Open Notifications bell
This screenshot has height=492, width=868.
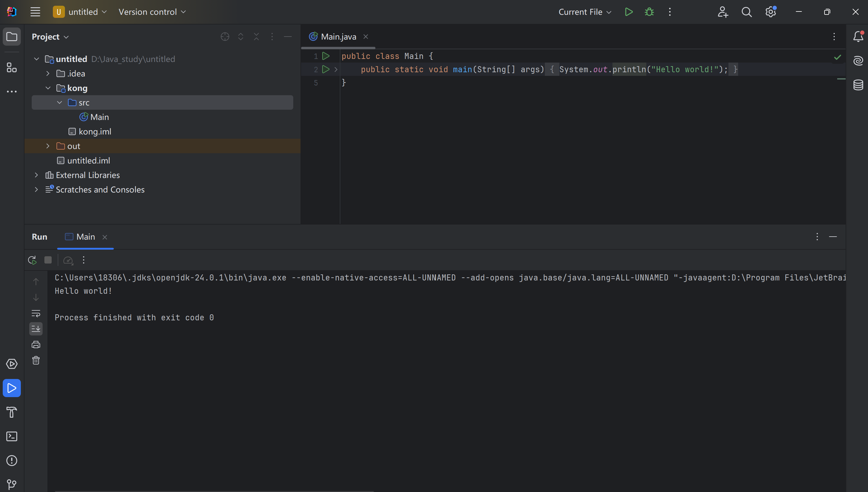coord(858,37)
